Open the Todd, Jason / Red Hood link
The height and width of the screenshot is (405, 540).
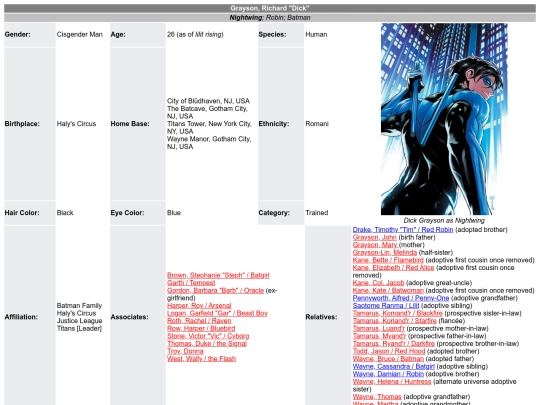tap(389, 351)
